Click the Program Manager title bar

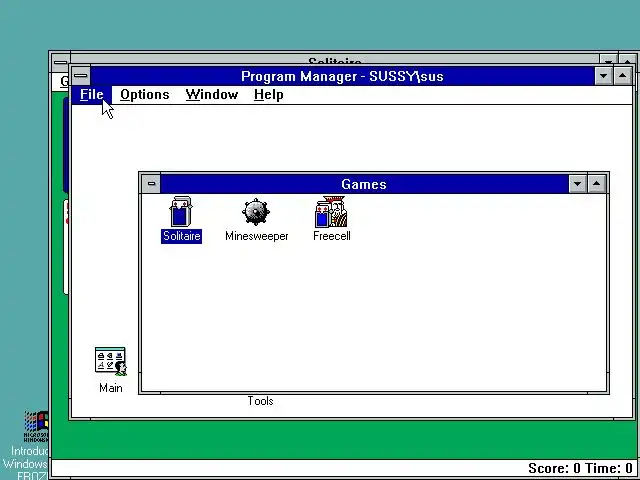pyautogui.click(x=342, y=76)
